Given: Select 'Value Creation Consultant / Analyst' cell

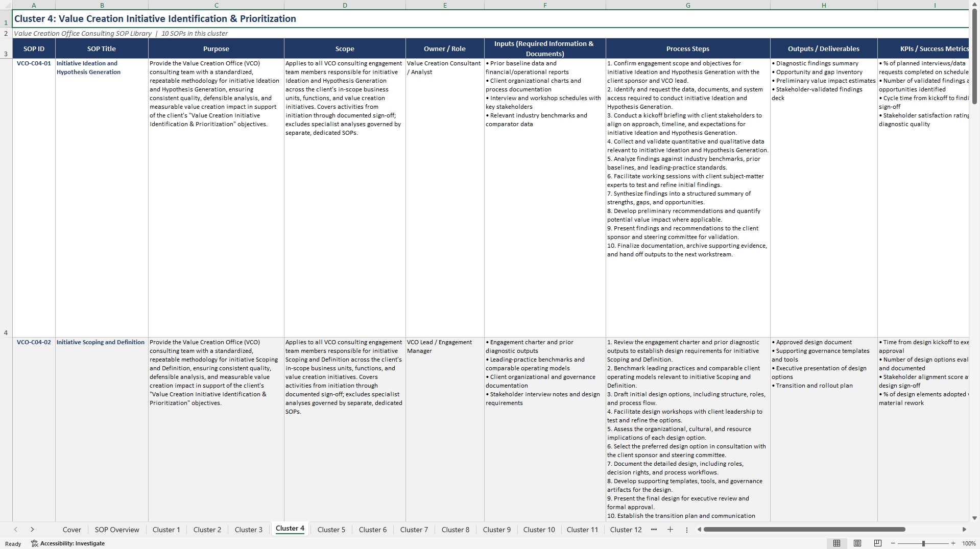Looking at the screenshot, I should click(x=445, y=198).
